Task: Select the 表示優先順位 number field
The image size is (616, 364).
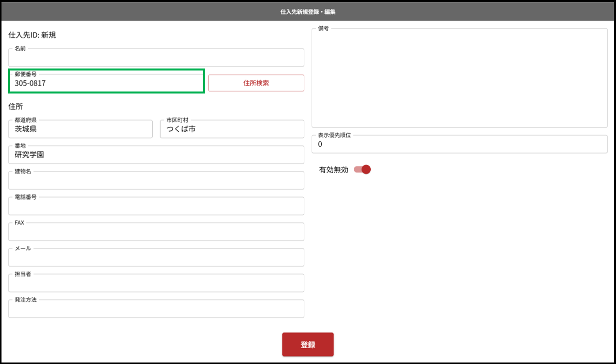Action: pyautogui.click(x=459, y=144)
